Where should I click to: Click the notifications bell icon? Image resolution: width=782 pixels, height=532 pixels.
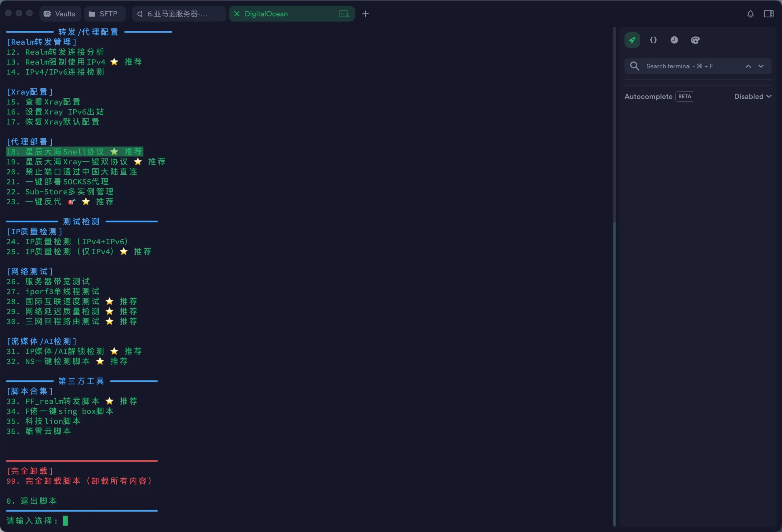(x=750, y=14)
